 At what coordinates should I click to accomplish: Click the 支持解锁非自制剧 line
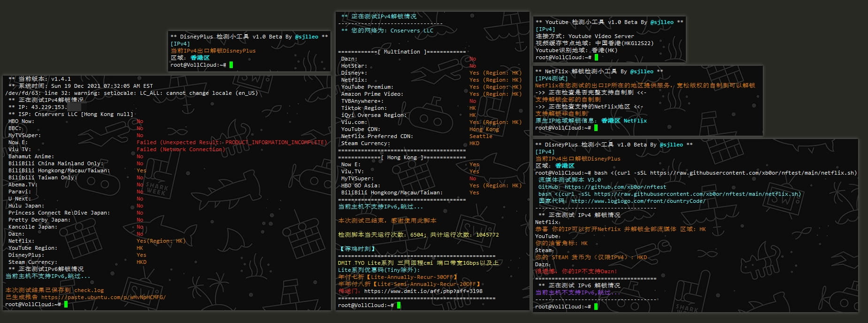click(561, 114)
